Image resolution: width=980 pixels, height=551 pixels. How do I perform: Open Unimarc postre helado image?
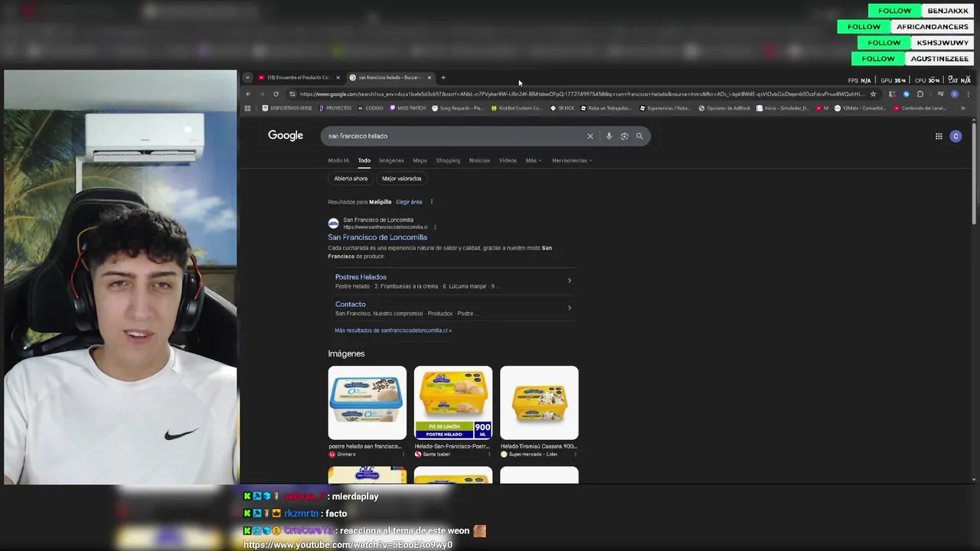click(367, 403)
